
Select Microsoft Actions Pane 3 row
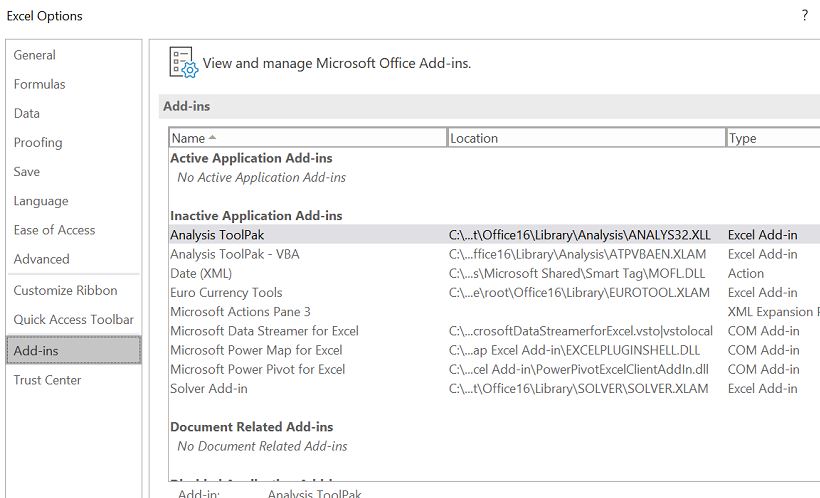click(494, 312)
